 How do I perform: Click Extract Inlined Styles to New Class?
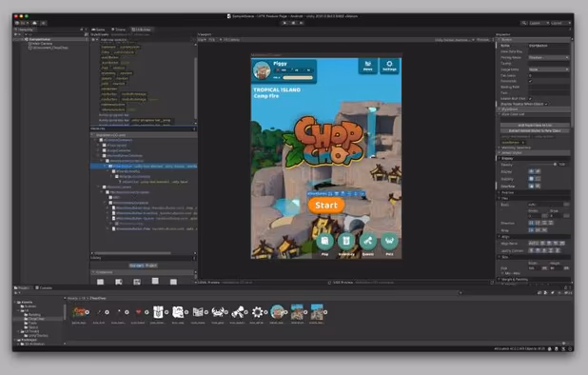tap(535, 131)
